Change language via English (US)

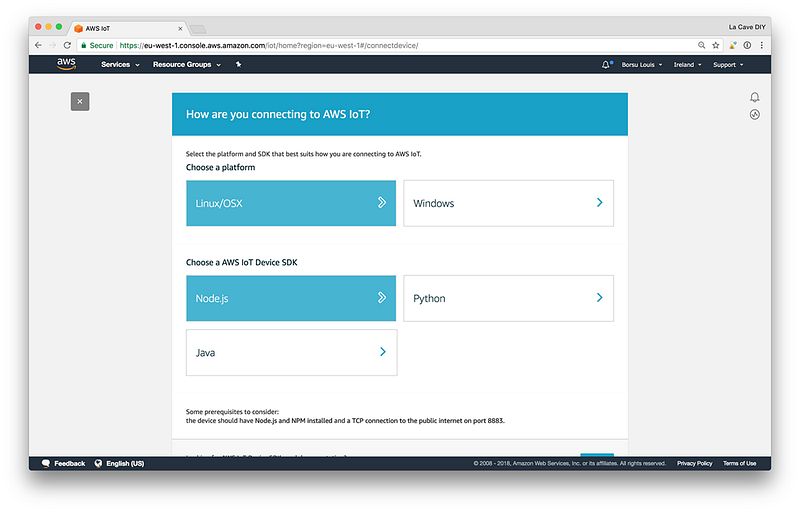point(125,464)
